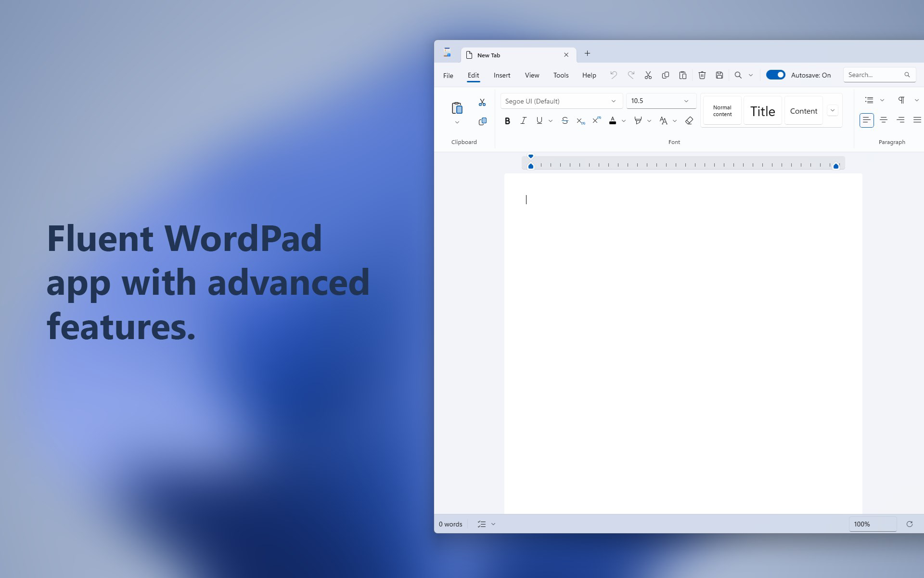
Task: Apply strikethrough formatting
Action: click(x=565, y=121)
